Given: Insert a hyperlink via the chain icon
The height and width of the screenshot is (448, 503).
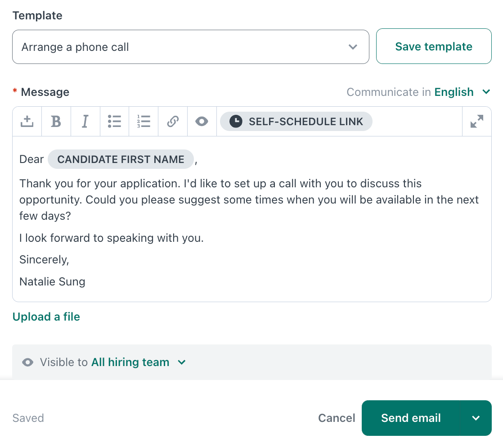Looking at the screenshot, I should coord(173,122).
